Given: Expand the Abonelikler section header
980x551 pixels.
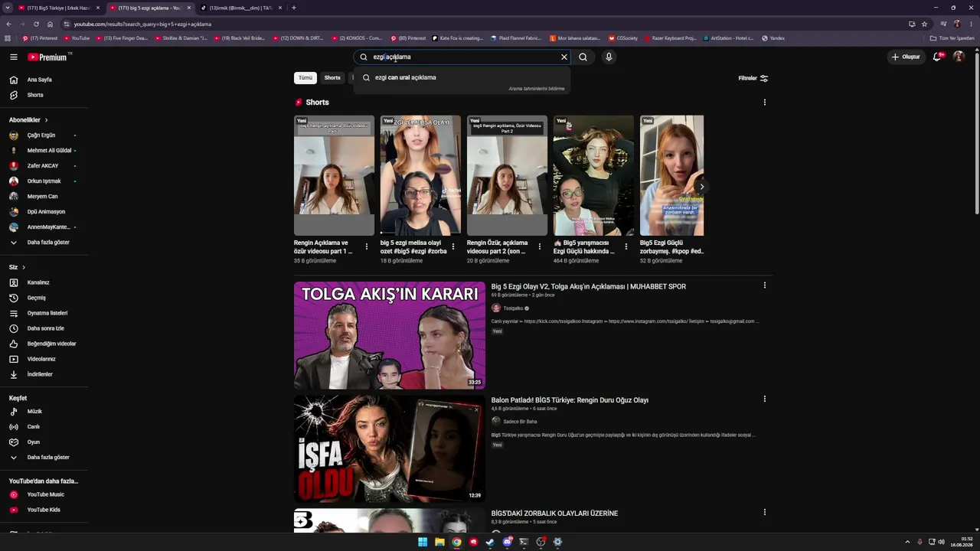Looking at the screenshot, I should pyautogui.click(x=28, y=120).
